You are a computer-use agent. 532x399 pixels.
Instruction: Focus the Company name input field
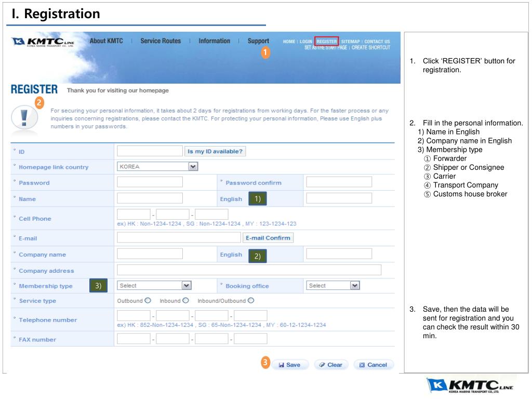pos(150,254)
